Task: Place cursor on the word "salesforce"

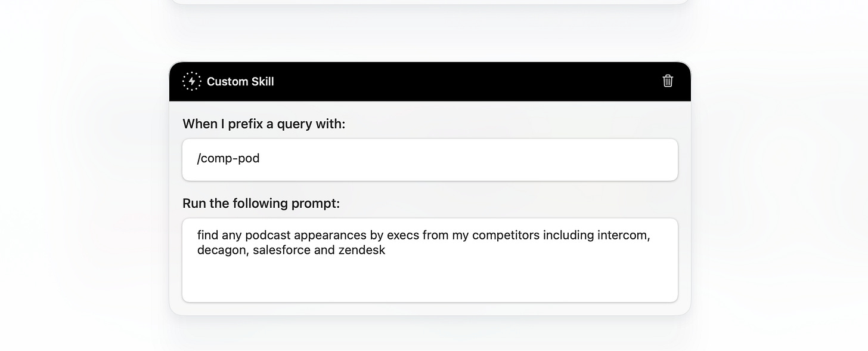Action: (x=281, y=250)
